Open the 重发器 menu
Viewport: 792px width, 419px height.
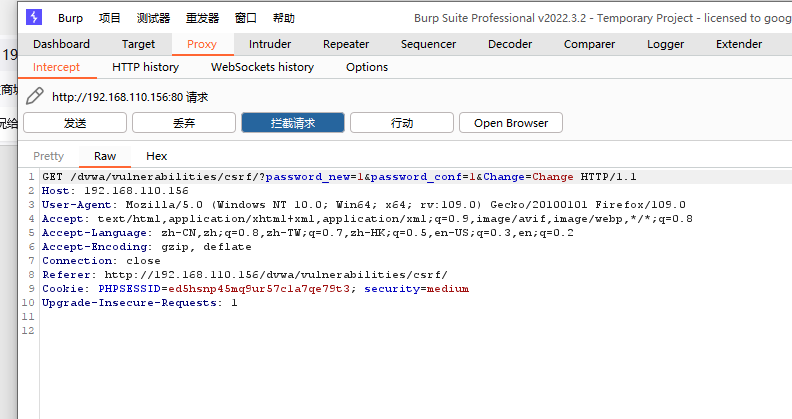pos(202,18)
